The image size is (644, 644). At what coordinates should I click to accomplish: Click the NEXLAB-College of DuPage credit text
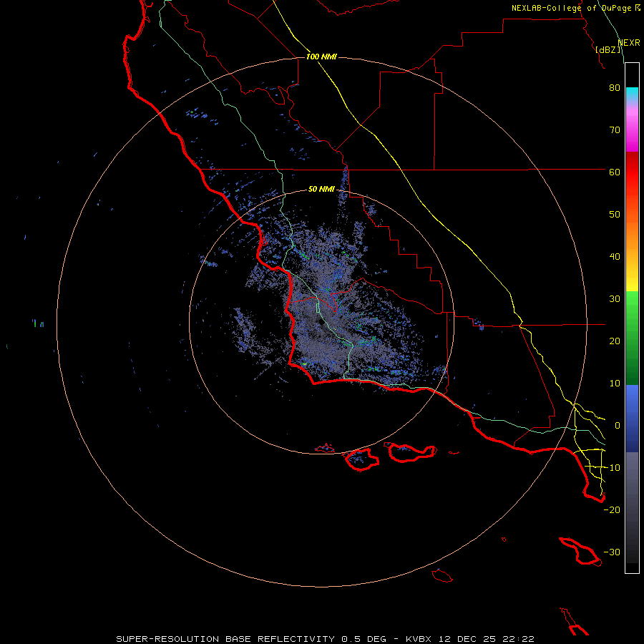[571, 8]
